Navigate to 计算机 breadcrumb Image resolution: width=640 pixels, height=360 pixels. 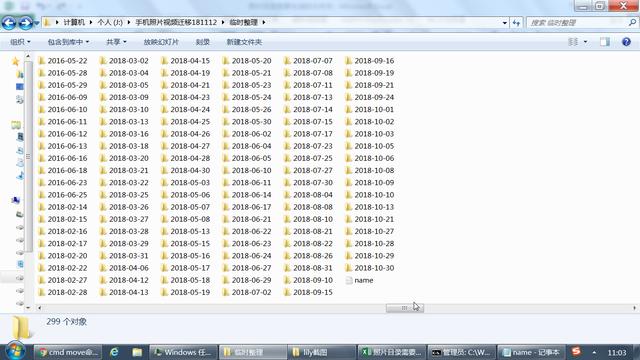coord(74,22)
